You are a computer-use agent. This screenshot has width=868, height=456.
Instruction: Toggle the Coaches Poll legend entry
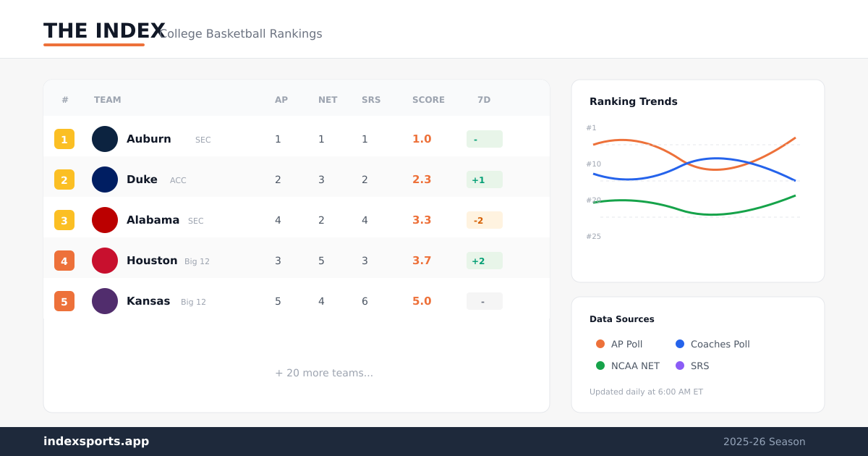point(712,345)
